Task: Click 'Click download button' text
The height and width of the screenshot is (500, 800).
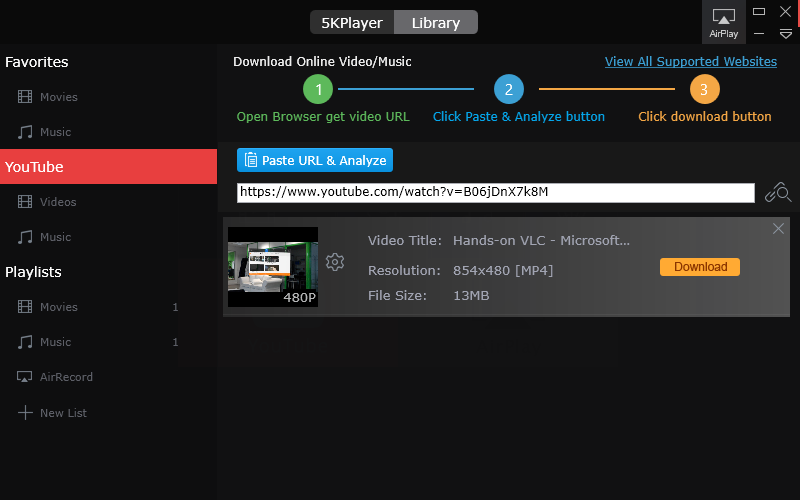Action: 705,117
